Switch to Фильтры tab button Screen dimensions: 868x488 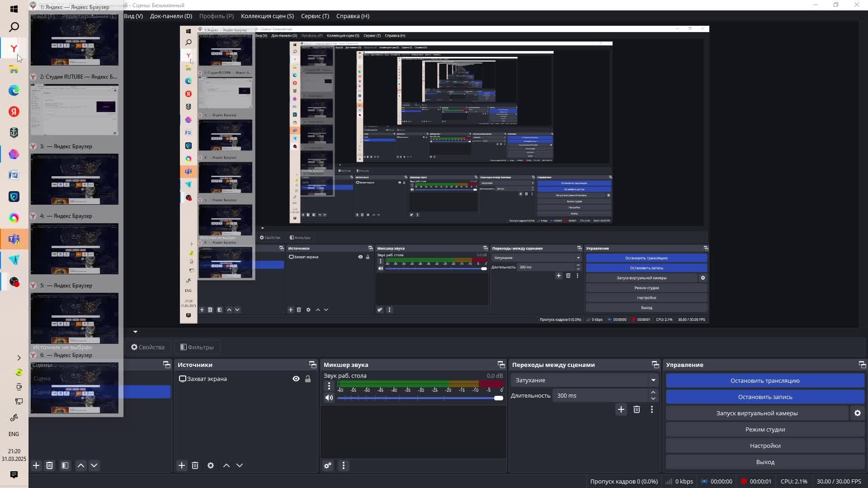point(197,347)
